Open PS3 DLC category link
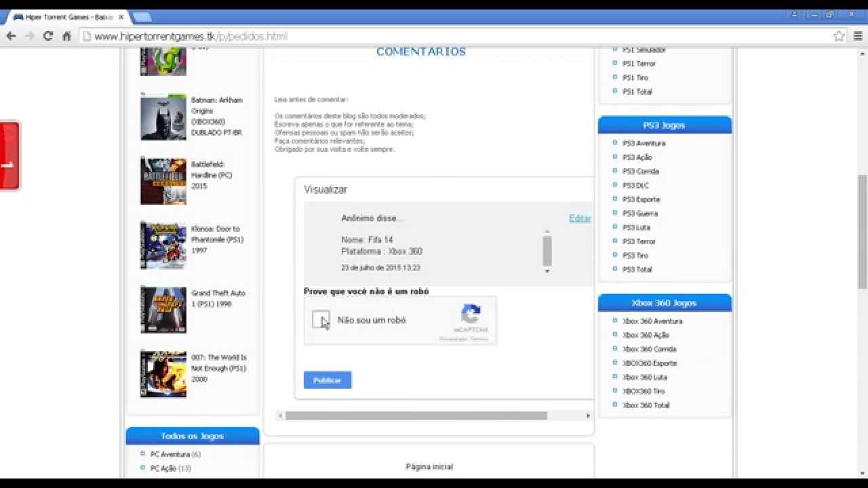The height and width of the screenshot is (488, 868). (x=635, y=185)
